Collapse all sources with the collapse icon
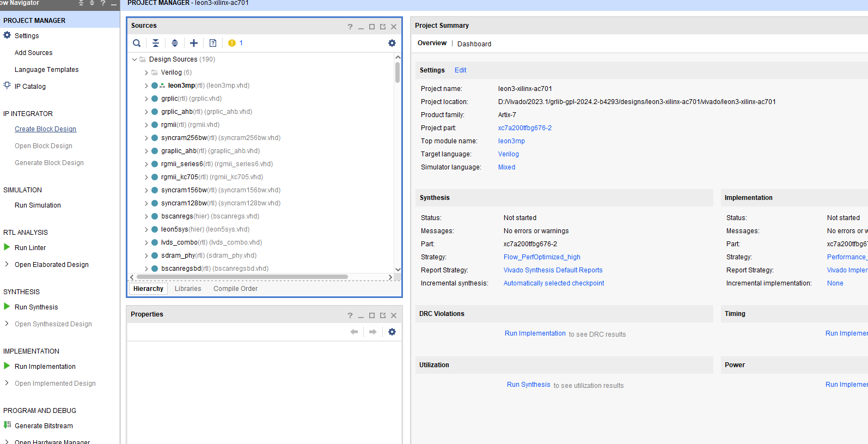This screenshot has height=444, width=868. tap(156, 43)
